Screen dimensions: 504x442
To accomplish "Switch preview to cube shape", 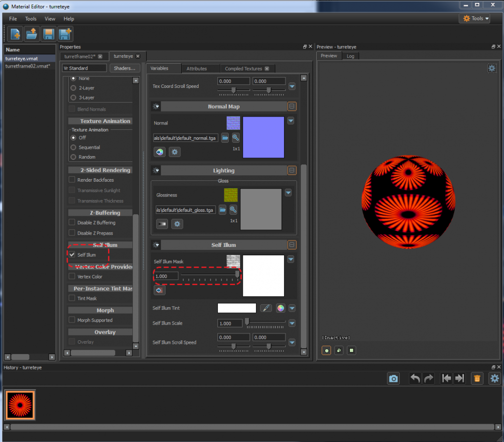I will pyautogui.click(x=338, y=350).
